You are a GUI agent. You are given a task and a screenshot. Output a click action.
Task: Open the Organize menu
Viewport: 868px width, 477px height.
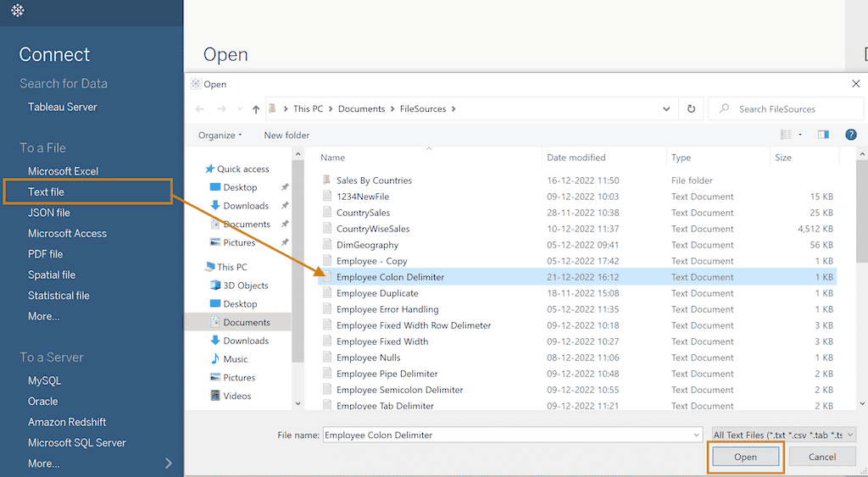coord(220,135)
